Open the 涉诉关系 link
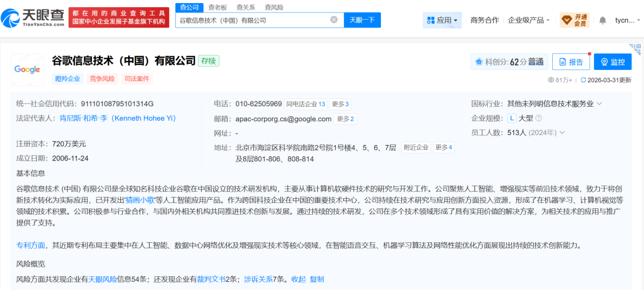 click(258, 279)
